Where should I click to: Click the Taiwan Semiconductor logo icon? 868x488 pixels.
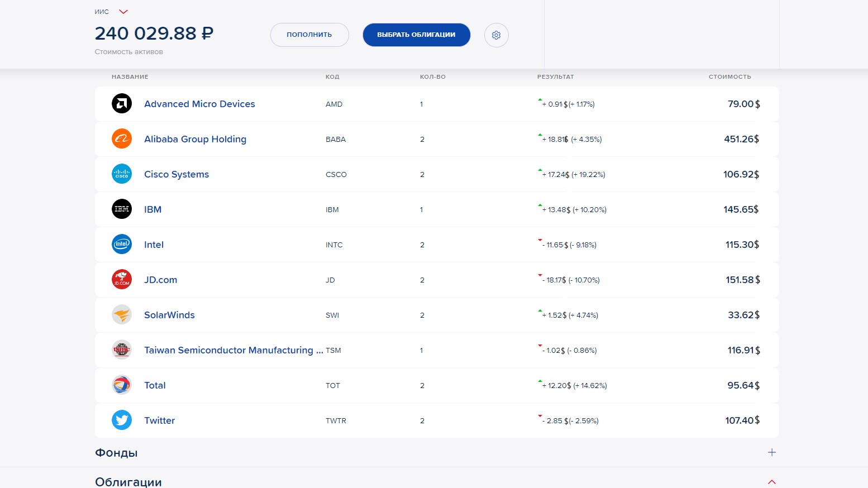point(122,350)
